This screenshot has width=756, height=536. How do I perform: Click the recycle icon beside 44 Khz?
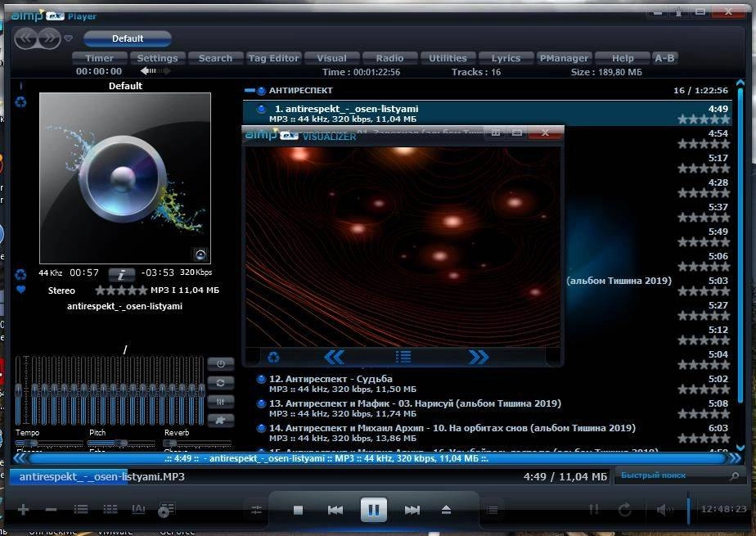click(x=20, y=274)
